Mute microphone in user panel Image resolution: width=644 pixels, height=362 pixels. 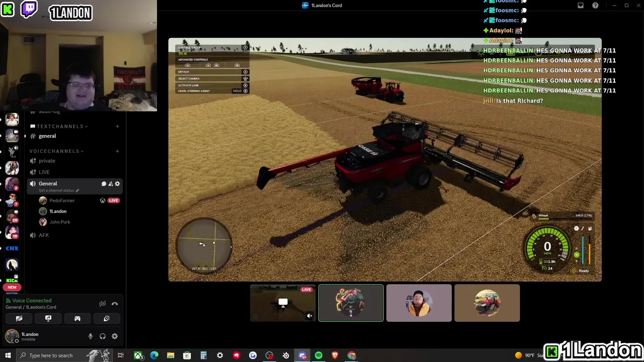(91, 336)
